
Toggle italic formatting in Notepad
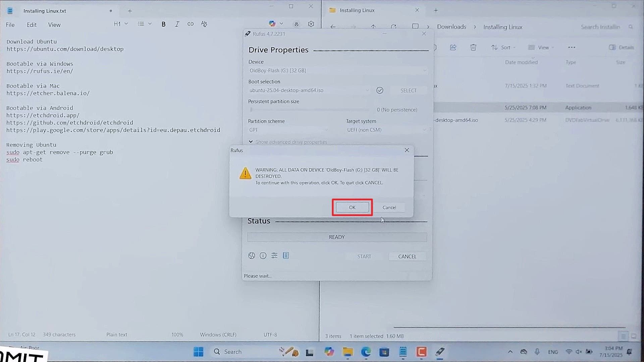(177, 24)
